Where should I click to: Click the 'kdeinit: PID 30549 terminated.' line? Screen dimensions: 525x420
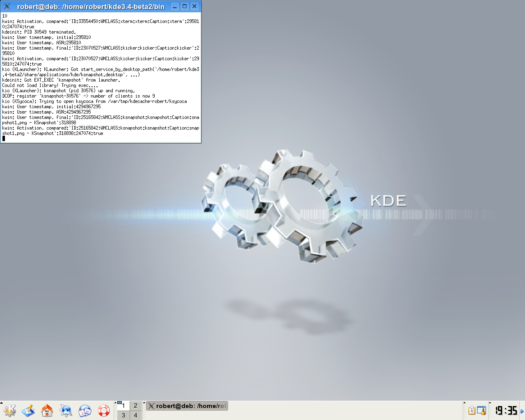tap(39, 32)
